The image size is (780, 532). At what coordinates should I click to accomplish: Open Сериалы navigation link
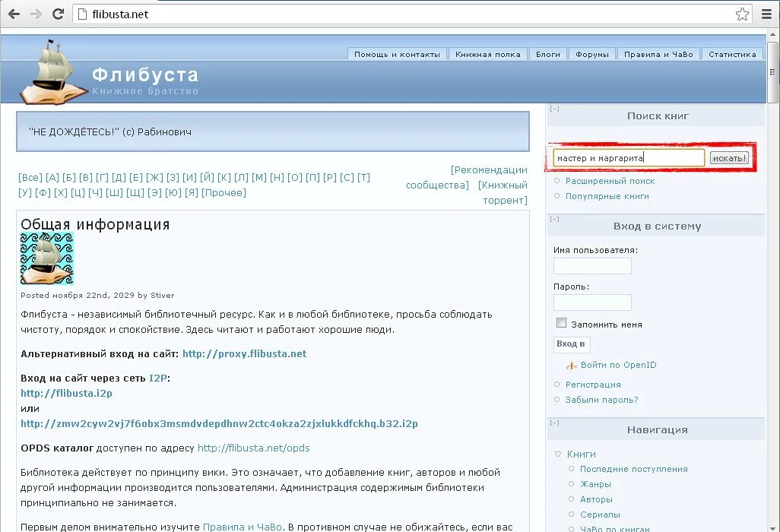click(600, 515)
